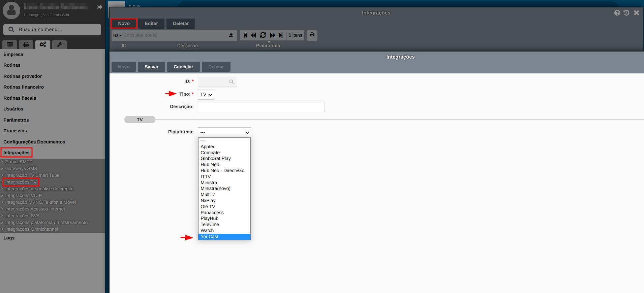Sort by the Plataforma column header
The image size is (644, 293).
tap(268, 46)
